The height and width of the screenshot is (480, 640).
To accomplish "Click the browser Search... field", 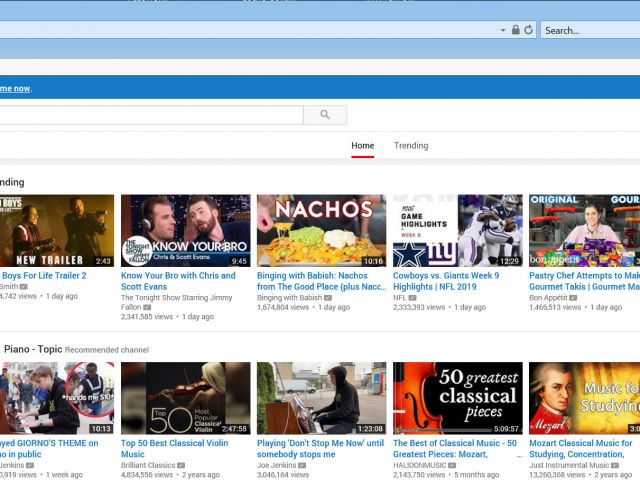I will tap(590, 30).
